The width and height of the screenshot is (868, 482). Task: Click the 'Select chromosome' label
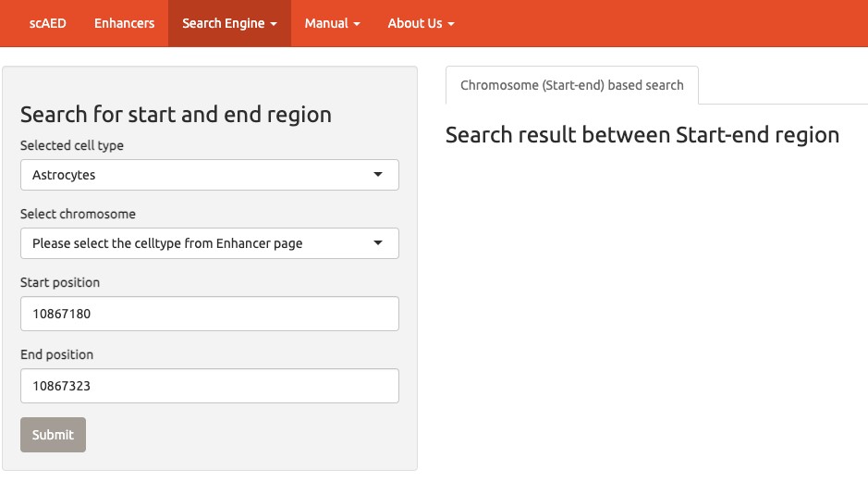click(x=78, y=214)
